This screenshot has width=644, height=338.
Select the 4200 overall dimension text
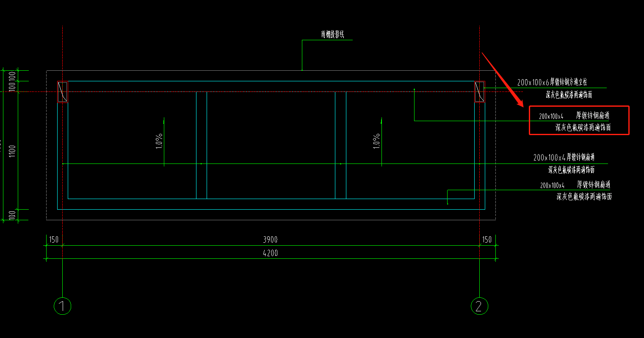(x=270, y=253)
